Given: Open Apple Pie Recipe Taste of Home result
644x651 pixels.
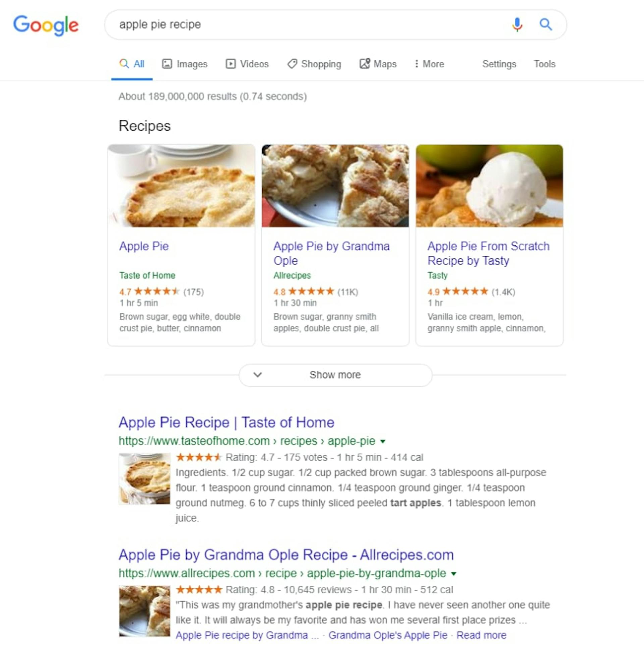Looking at the screenshot, I should click(226, 422).
